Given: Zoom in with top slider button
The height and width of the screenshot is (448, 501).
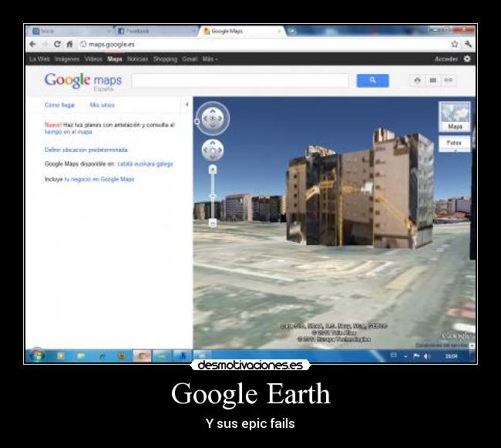Looking at the screenshot, I should coord(213,169).
